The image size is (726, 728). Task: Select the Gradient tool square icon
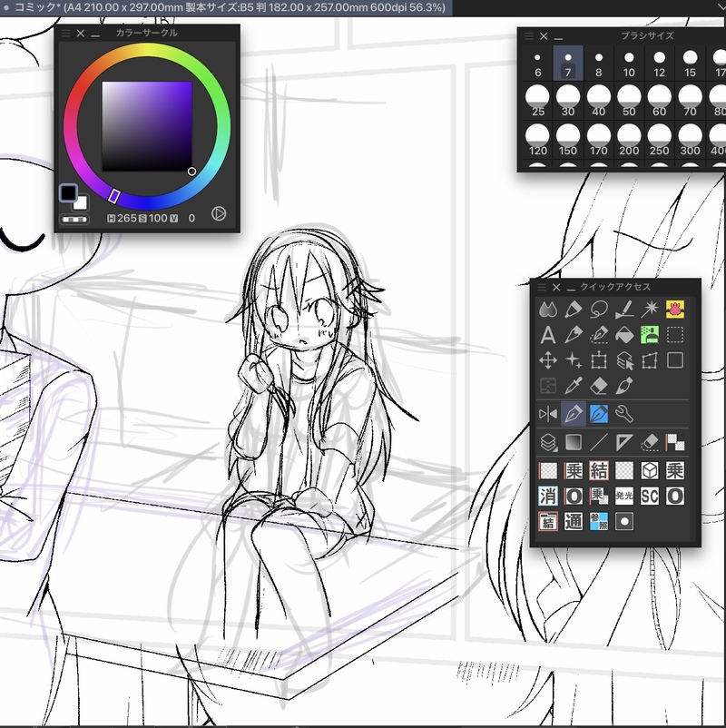[x=574, y=442]
